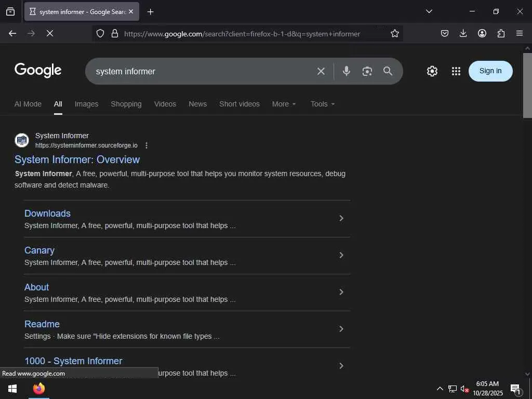This screenshot has width=532, height=399.
Task: Click the System Informer site favicon
Action: pyautogui.click(x=22, y=140)
